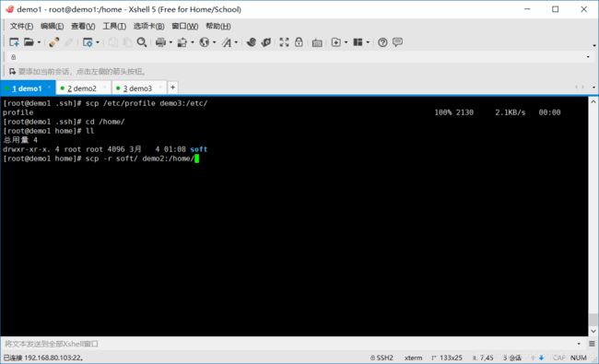Screen dimensions: 599x364
Task: Click the Print icon
Action: pyautogui.click(x=160, y=42)
